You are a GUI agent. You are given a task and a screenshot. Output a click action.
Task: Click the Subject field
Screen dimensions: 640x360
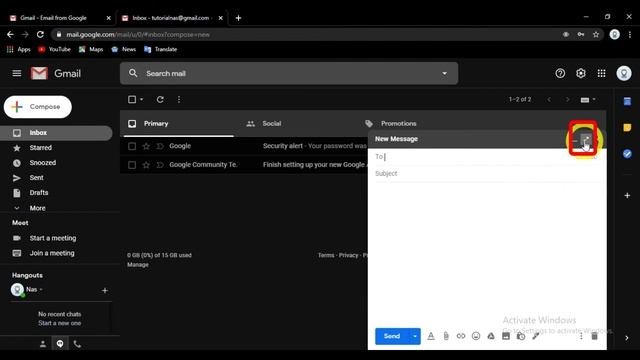click(487, 173)
